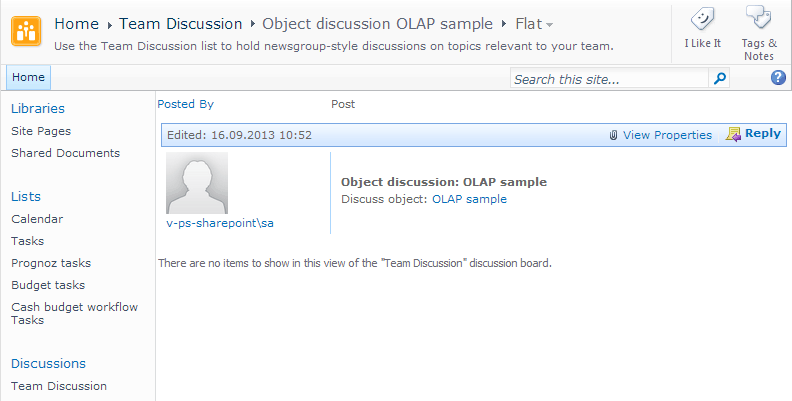This screenshot has width=792, height=401.
Task: Open Prognoz tasks list
Action: [x=51, y=263]
